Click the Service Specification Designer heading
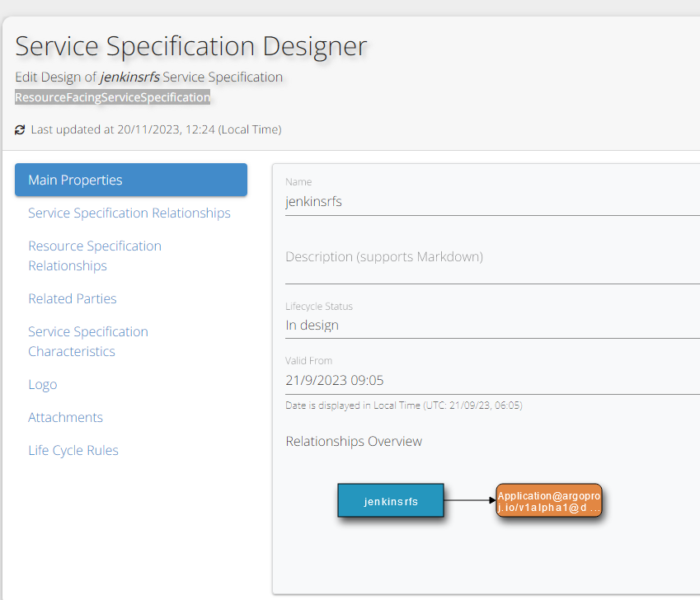 click(x=191, y=46)
